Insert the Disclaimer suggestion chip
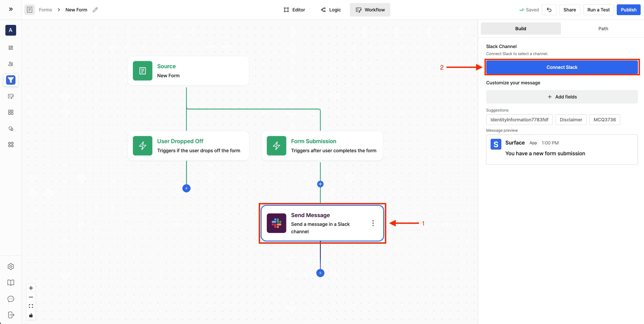This screenshot has height=324, width=644. tap(571, 120)
